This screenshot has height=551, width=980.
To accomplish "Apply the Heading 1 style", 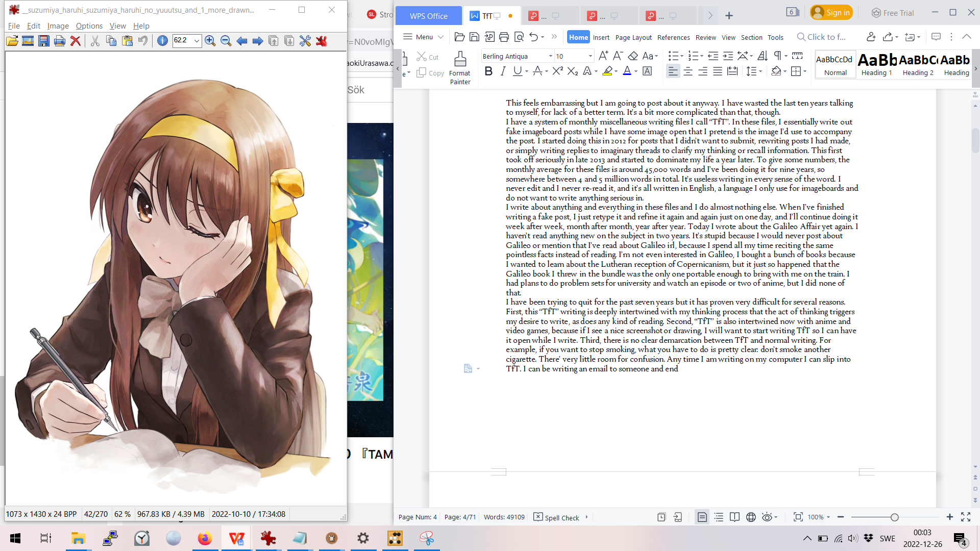I will click(x=877, y=64).
